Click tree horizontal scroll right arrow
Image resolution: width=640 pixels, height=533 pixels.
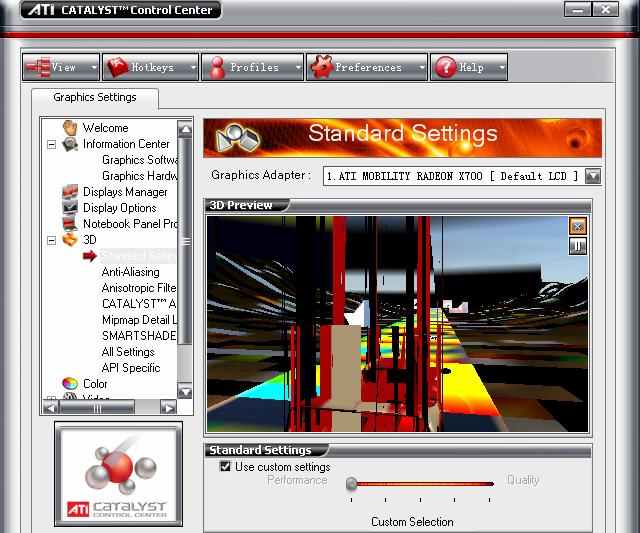pos(168,407)
